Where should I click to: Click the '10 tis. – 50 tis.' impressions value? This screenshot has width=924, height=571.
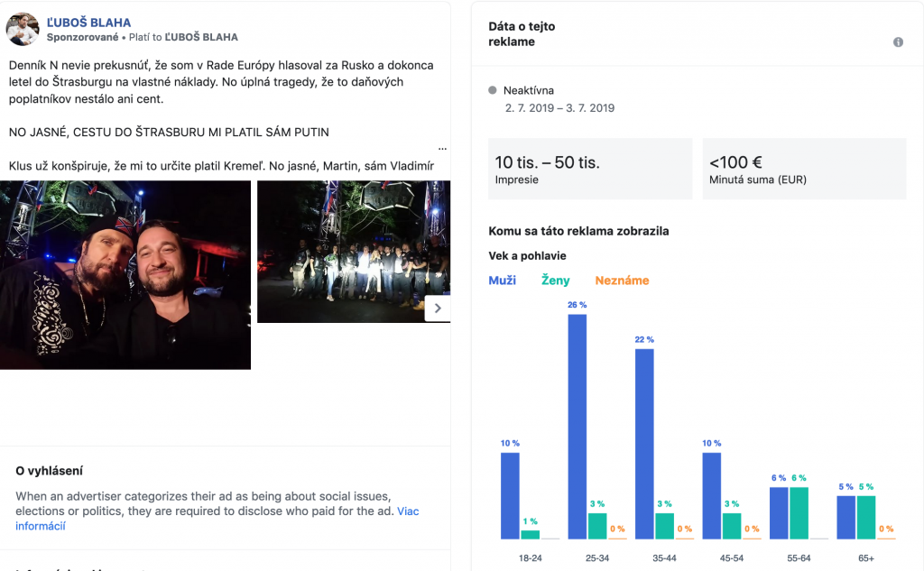point(547,162)
